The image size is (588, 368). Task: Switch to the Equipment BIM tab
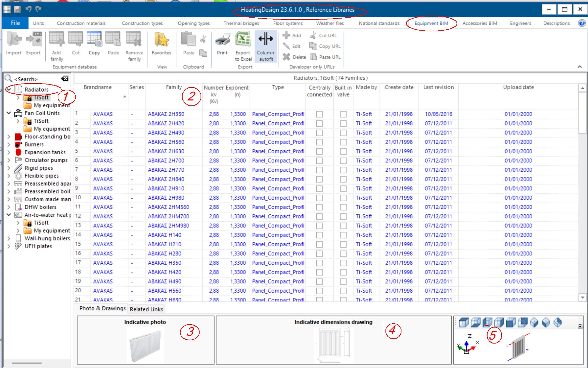coord(431,23)
